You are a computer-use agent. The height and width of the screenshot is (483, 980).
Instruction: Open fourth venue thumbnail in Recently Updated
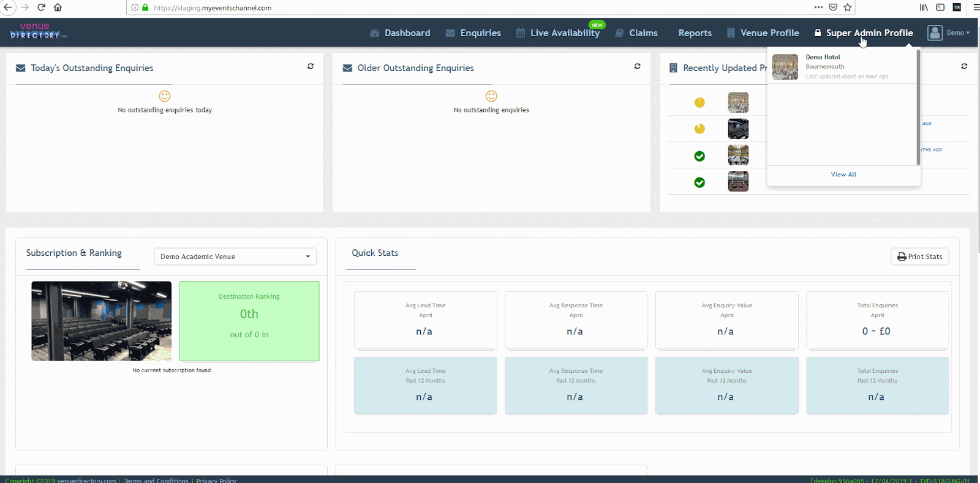[738, 181]
